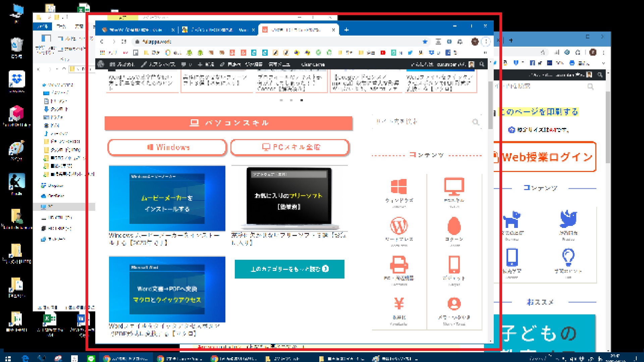Click the WordPress logo icon in contents sidebar

click(x=399, y=226)
